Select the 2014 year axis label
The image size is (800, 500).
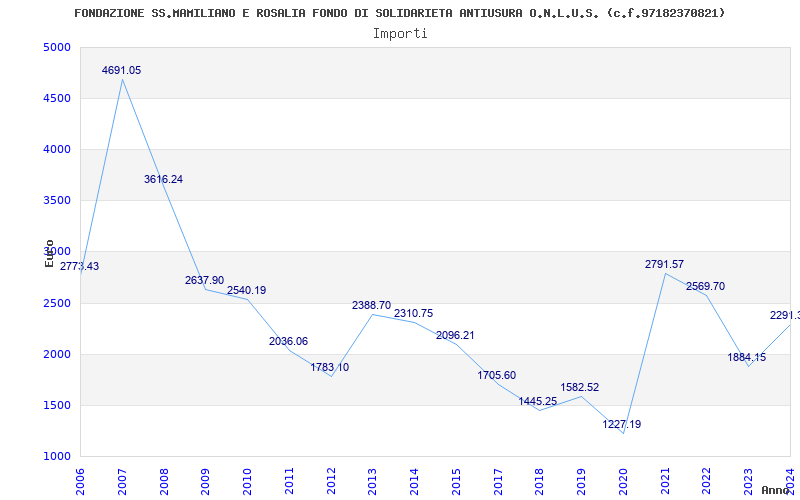click(415, 481)
